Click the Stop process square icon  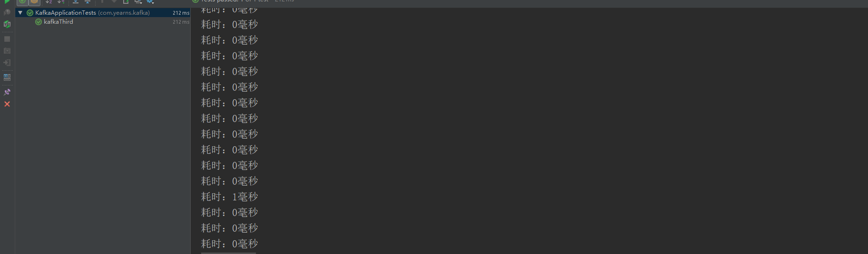coord(7,39)
